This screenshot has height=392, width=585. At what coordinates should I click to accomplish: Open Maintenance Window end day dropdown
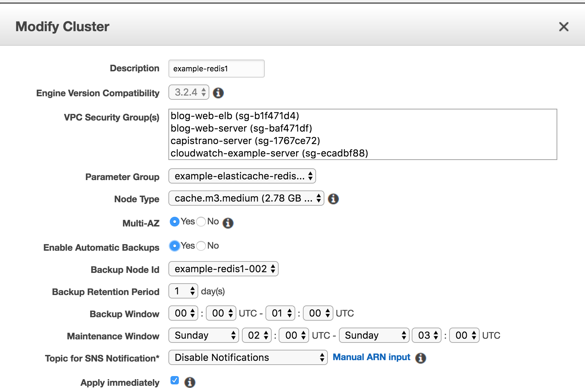pos(374,335)
